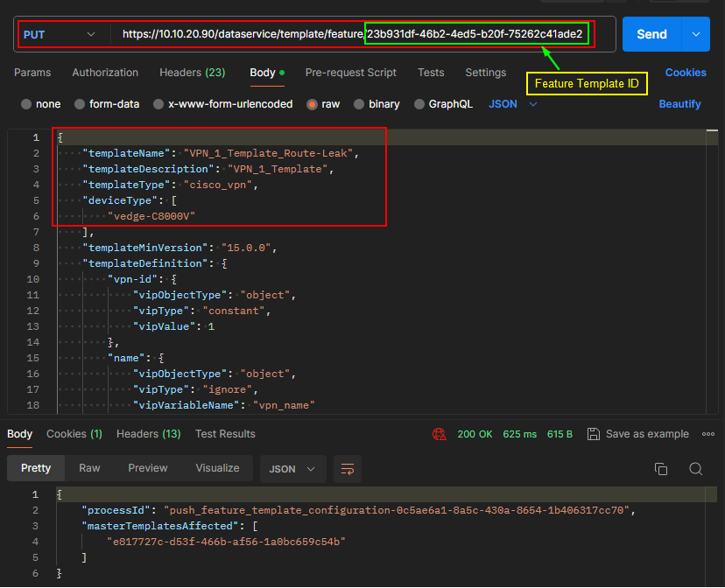Choose the binary body radio option
Screen dimensions: 725x588
(360, 104)
